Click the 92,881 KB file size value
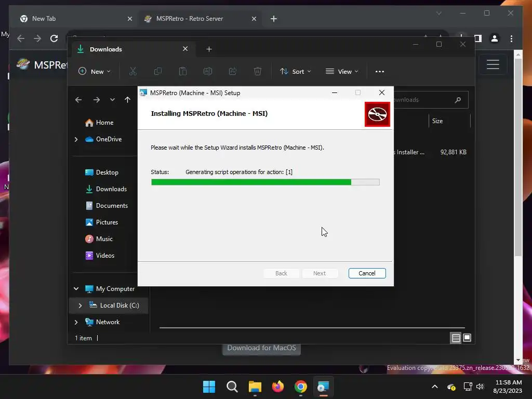 pyautogui.click(x=453, y=152)
